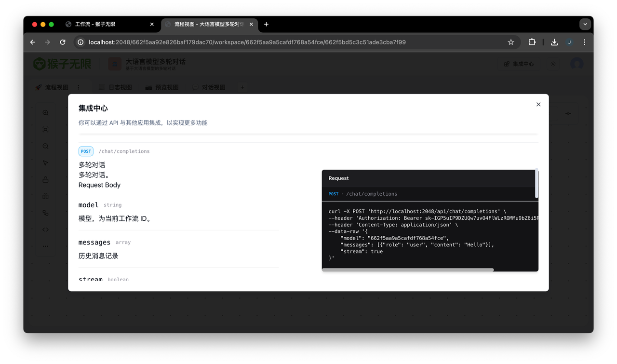Bookmark this page with star icon
Image resolution: width=617 pixels, height=364 pixels.
point(511,42)
